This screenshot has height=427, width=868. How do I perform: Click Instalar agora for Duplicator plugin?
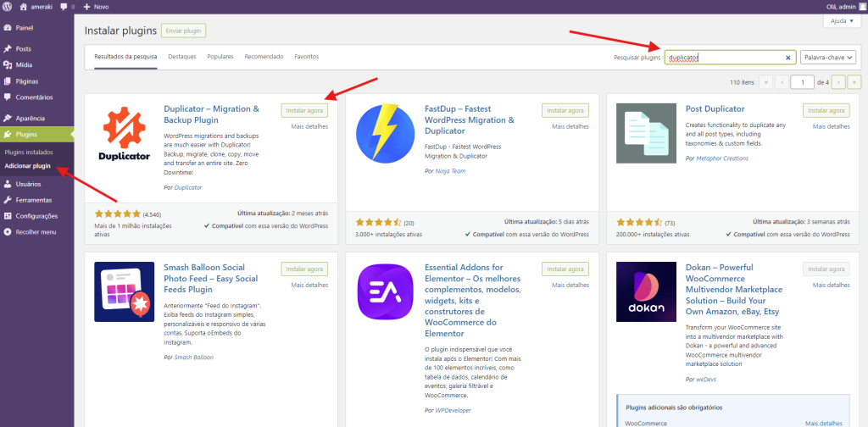coord(303,110)
